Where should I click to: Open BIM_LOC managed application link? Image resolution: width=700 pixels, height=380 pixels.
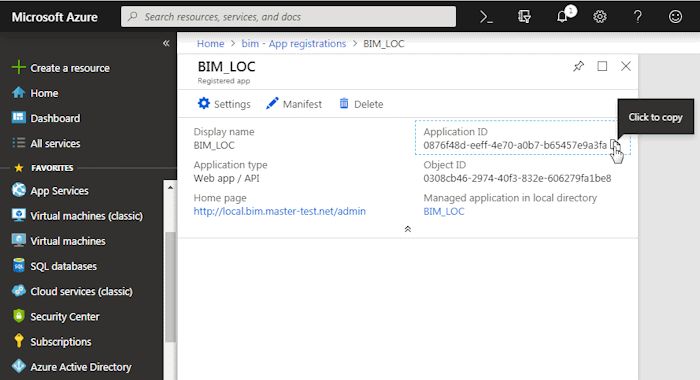pyautogui.click(x=444, y=211)
